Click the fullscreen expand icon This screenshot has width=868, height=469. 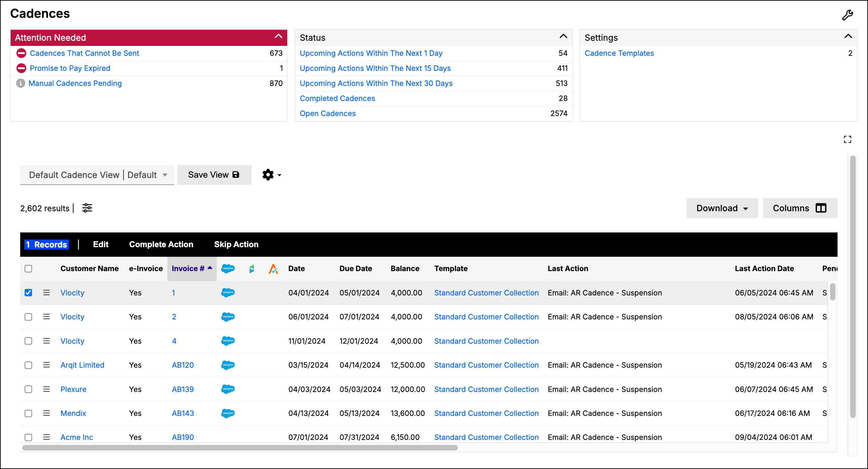tap(847, 139)
